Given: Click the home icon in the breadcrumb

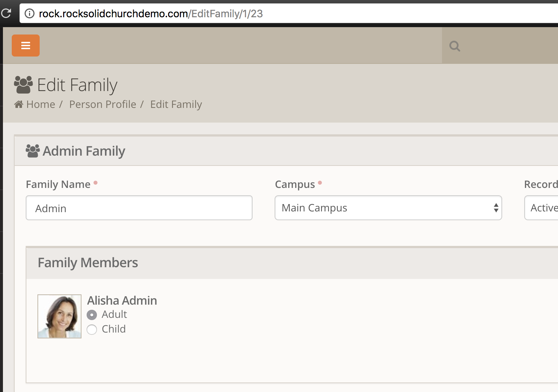Looking at the screenshot, I should [x=19, y=105].
